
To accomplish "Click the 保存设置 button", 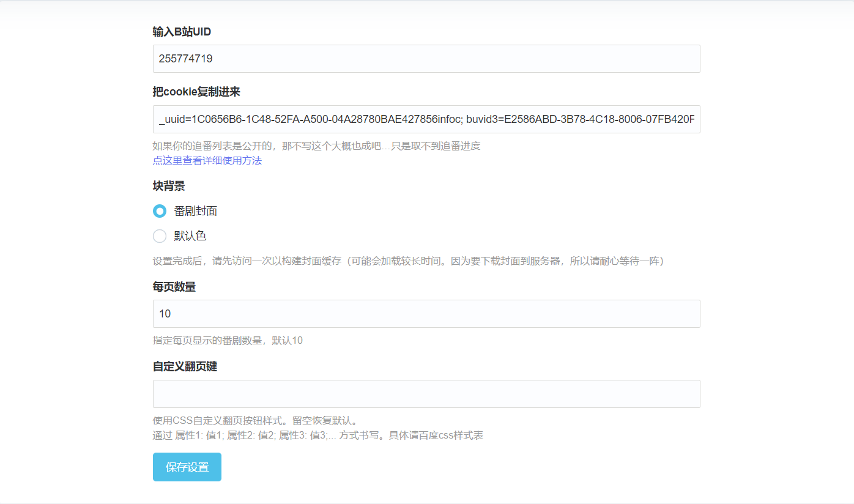I will (x=187, y=467).
